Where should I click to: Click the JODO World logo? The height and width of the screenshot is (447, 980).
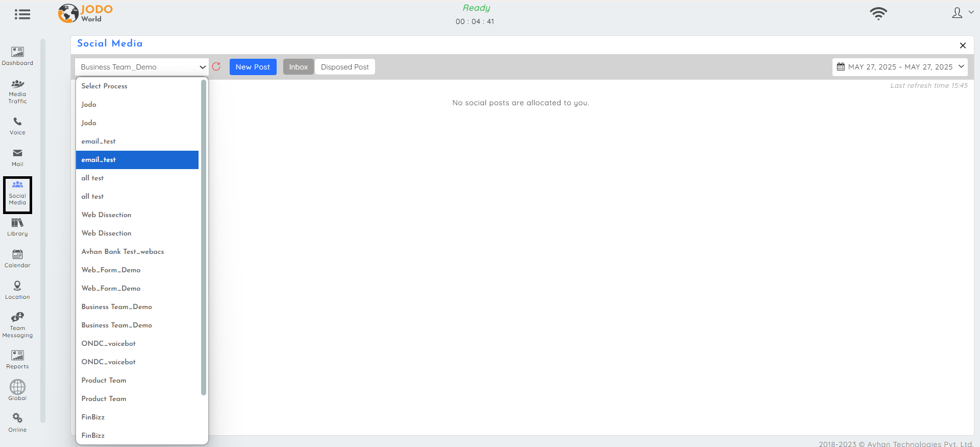[x=85, y=13]
